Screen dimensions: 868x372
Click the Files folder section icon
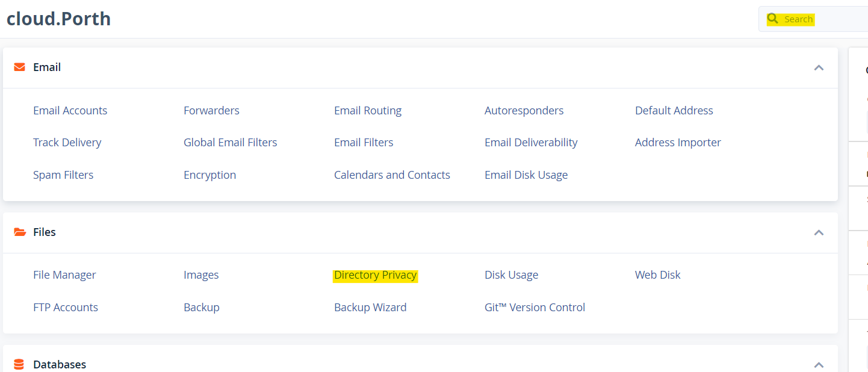point(20,232)
